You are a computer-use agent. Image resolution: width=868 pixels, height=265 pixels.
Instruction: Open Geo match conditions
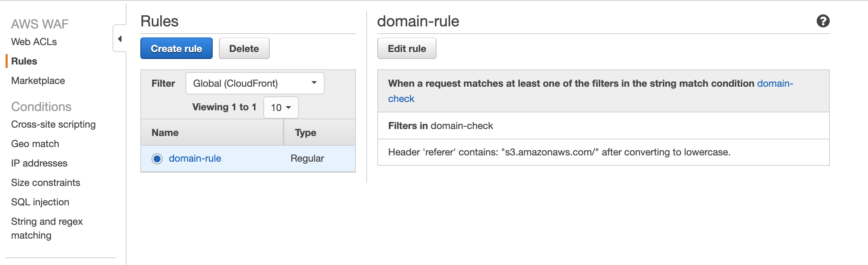(35, 144)
